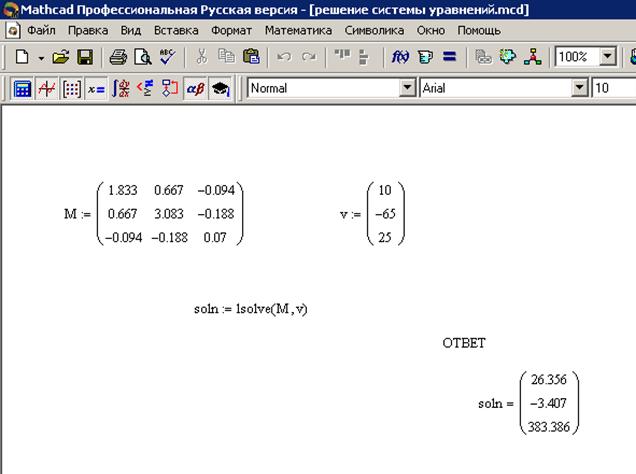Viewport: 636px width, 474px height.
Task: Expand the Arial font dropdown
Action: click(x=580, y=88)
